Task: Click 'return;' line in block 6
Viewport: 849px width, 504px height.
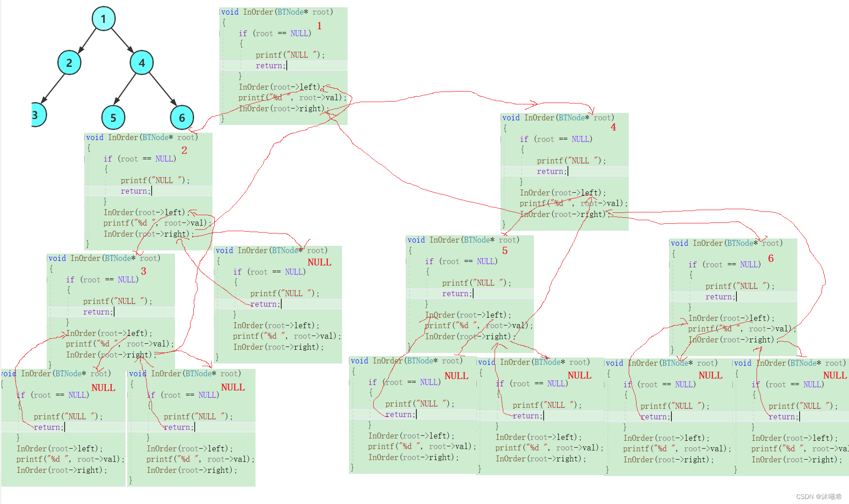Action: [721, 297]
